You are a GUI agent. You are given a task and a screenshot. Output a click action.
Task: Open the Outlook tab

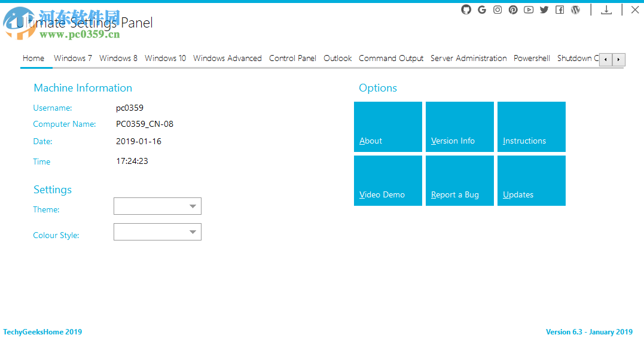pos(338,58)
